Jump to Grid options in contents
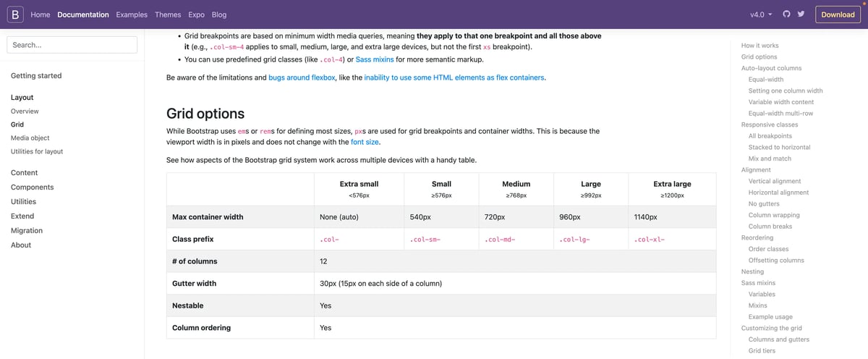 pyautogui.click(x=759, y=56)
